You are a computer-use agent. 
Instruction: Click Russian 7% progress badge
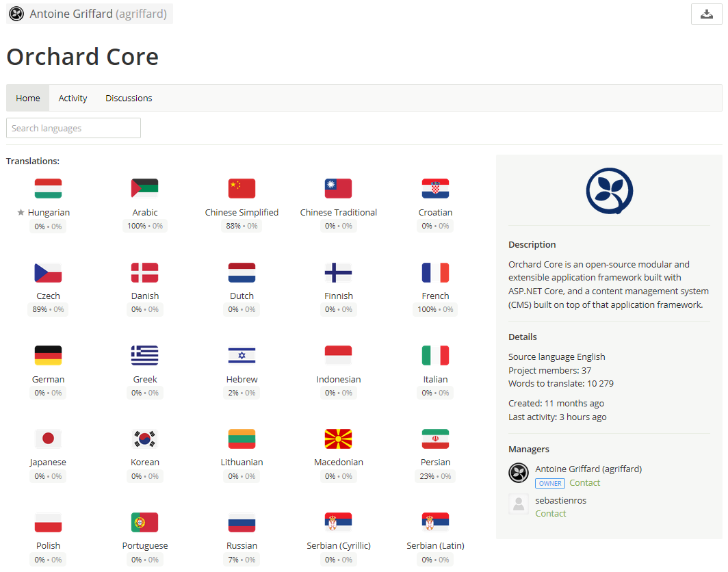tap(242, 560)
